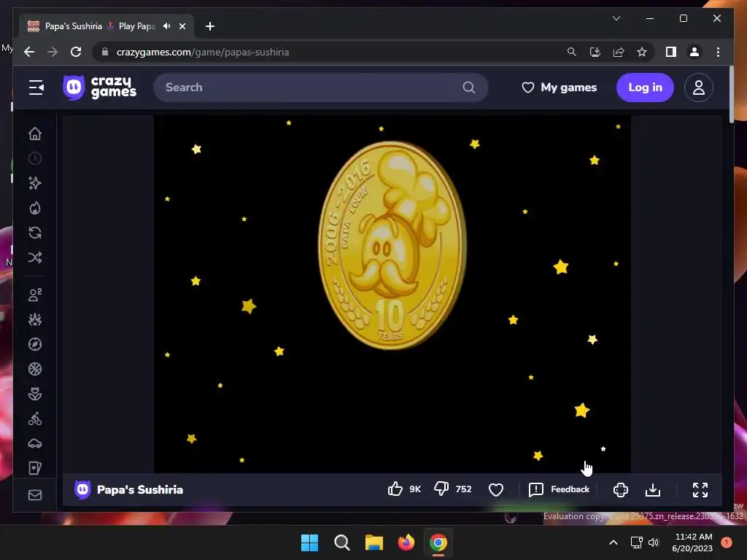Open Chrome profile icon
This screenshot has width=747, height=560.
[694, 52]
